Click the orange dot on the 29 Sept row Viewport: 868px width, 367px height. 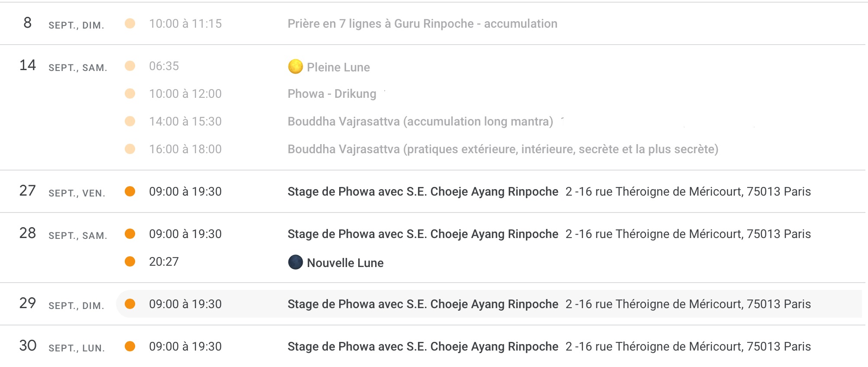coord(130,304)
